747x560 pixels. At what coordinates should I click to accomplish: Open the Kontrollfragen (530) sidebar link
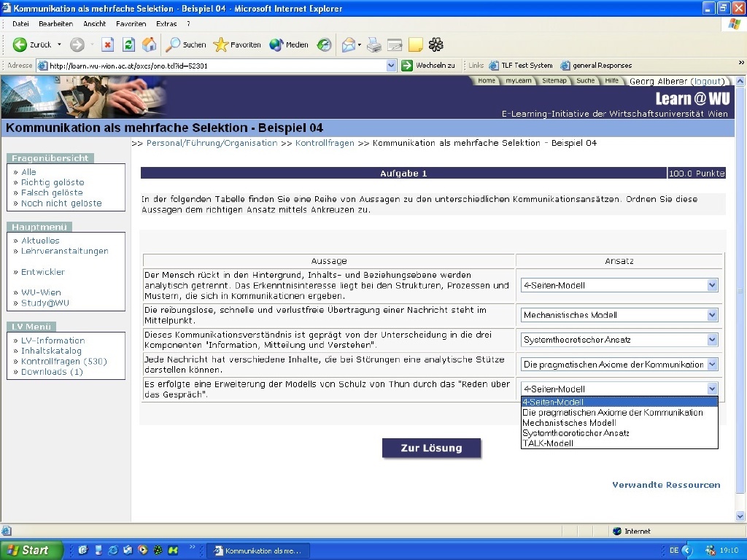[63, 362]
